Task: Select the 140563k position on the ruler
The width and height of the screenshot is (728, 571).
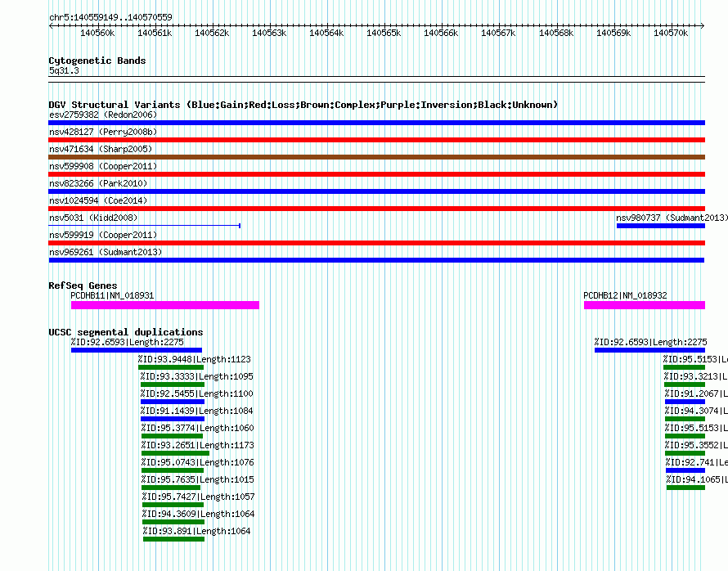Action: coord(269,33)
